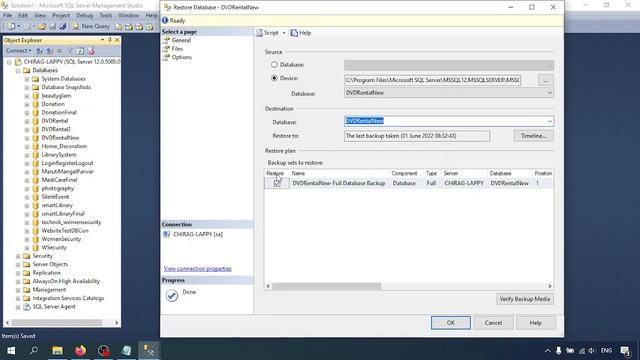Viewport: 640px width, 360px height.
Task: Collapse the Databases folder node
Action: pos(18,70)
